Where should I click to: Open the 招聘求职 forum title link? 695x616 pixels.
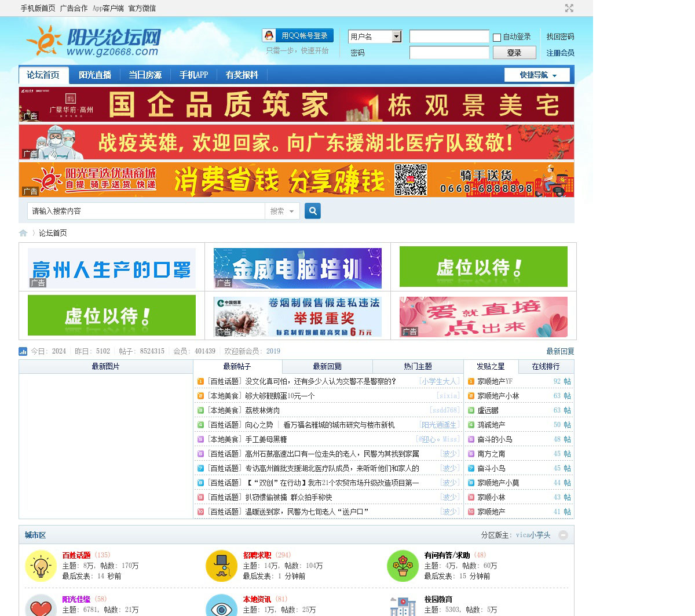[x=257, y=555]
